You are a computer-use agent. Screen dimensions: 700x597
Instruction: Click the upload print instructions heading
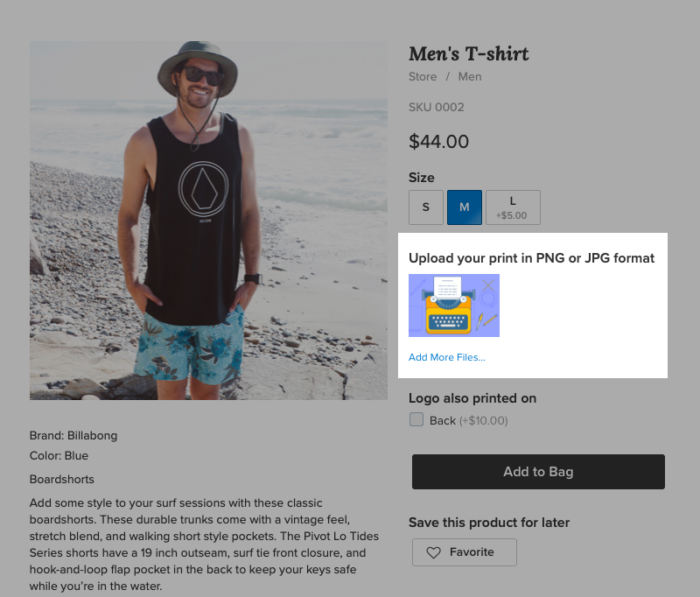pos(532,258)
